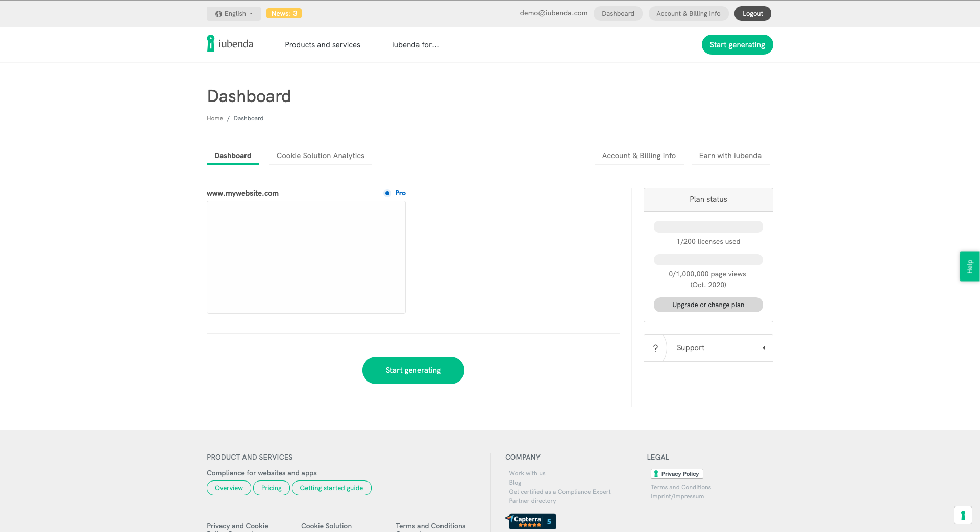Open the iubenda for… menu

415,45
